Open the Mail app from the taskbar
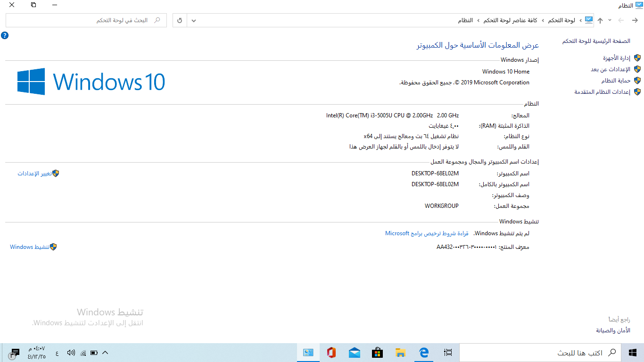The width and height of the screenshot is (644, 362). click(x=355, y=353)
